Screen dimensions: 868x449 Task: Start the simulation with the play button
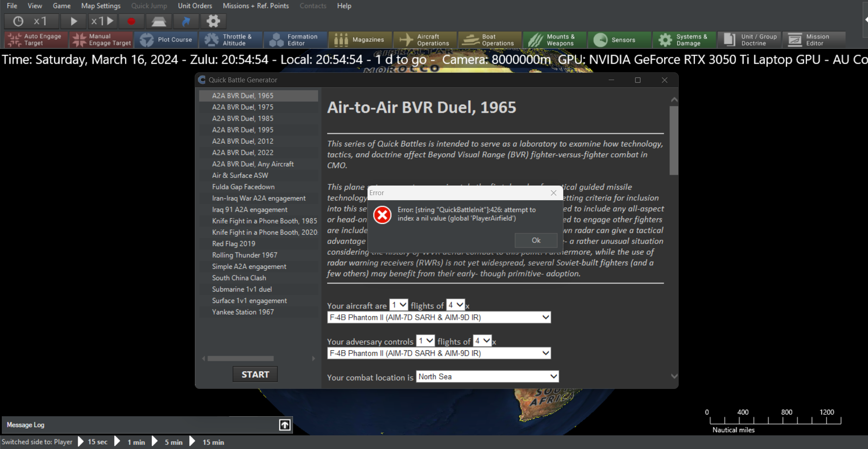[x=74, y=21]
